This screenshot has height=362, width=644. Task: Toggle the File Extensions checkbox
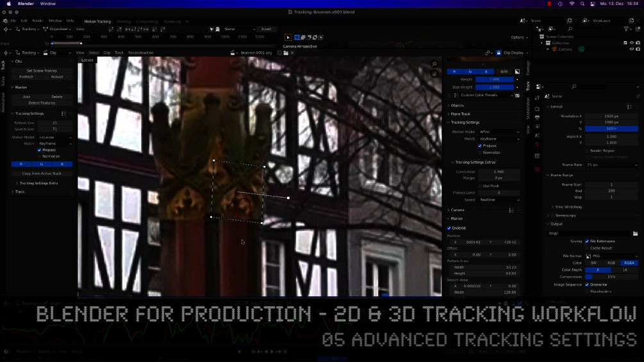coord(587,242)
